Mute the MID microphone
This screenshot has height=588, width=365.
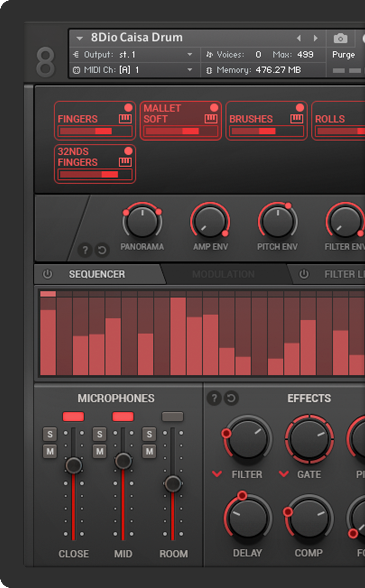(100, 451)
